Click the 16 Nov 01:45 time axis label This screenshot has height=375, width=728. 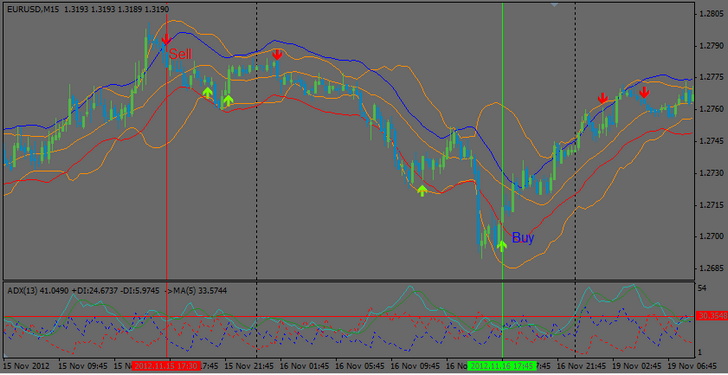click(x=305, y=366)
